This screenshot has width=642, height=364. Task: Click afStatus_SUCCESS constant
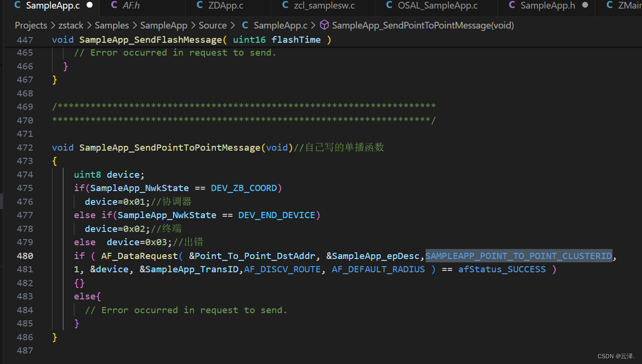(x=502, y=269)
